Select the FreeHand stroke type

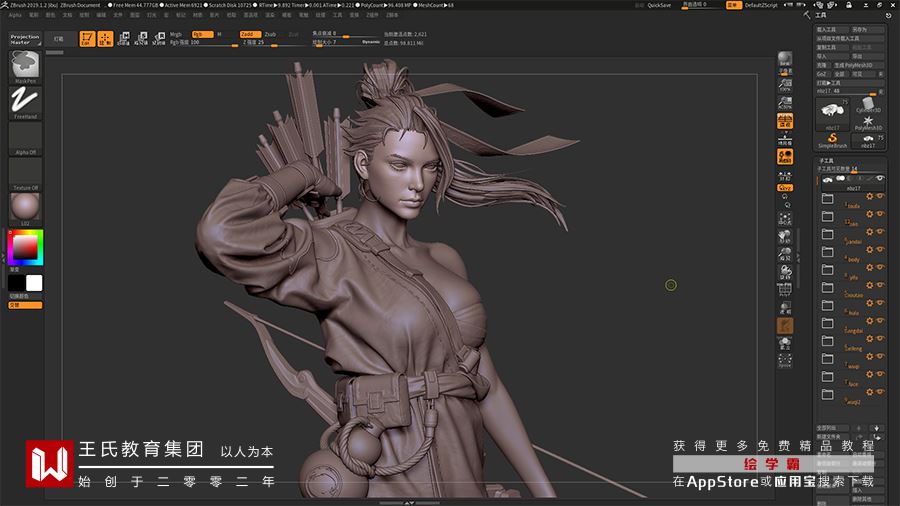(x=25, y=101)
